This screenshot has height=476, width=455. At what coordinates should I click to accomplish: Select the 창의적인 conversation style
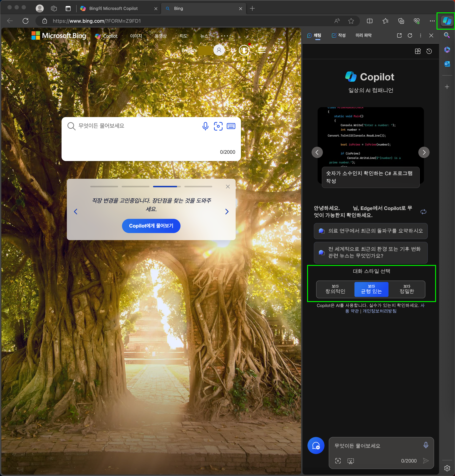[335, 289]
